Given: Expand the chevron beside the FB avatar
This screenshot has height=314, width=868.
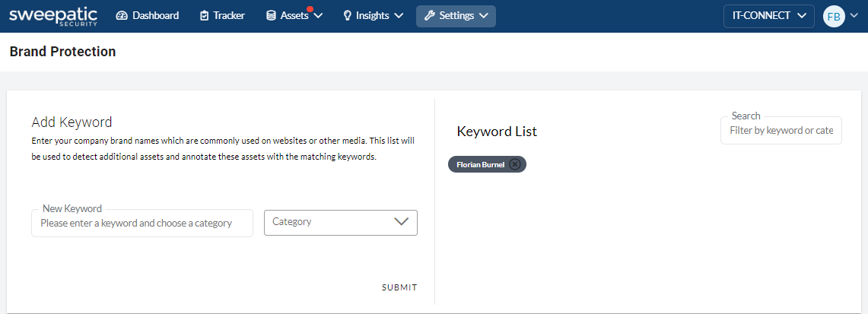Looking at the screenshot, I should pos(856,16).
